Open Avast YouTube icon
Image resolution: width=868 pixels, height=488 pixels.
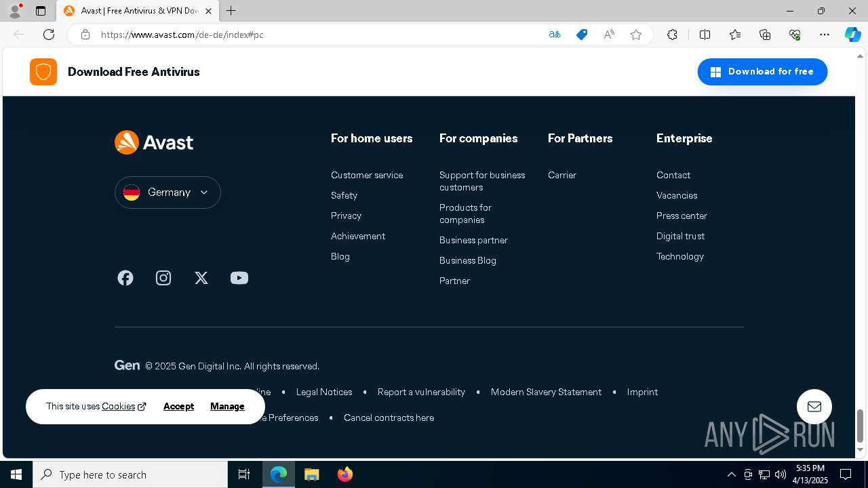click(x=239, y=278)
